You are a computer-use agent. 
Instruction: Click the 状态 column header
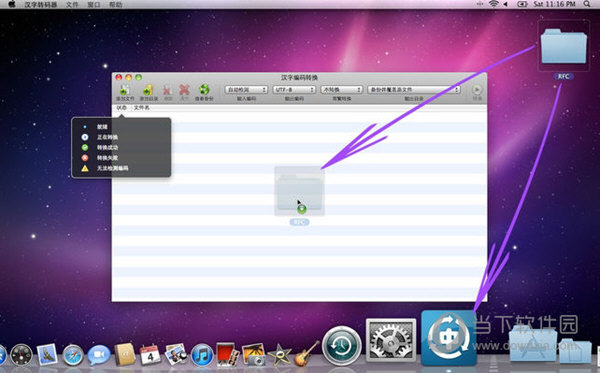[122, 108]
